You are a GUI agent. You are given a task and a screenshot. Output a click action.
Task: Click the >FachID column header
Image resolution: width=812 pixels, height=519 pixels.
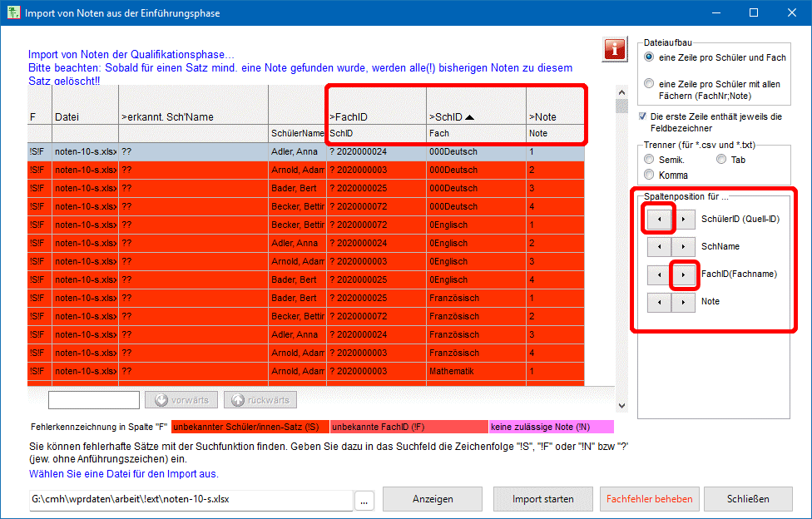tap(376, 117)
